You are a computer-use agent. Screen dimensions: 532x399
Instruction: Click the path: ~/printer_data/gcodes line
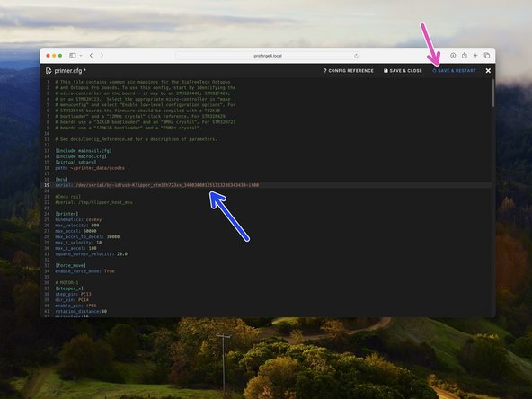pyautogui.click(x=90, y=168)
